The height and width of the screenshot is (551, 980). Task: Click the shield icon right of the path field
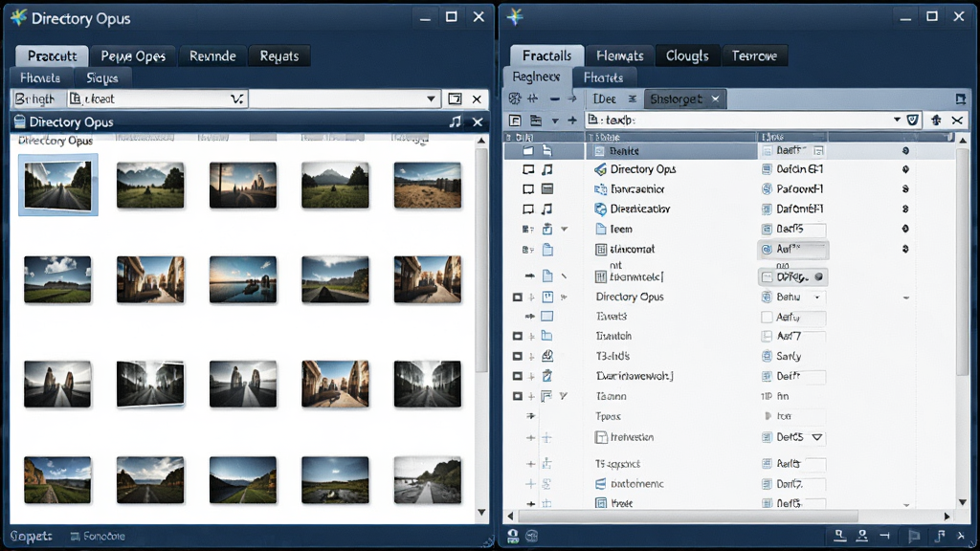coord(912,120)
